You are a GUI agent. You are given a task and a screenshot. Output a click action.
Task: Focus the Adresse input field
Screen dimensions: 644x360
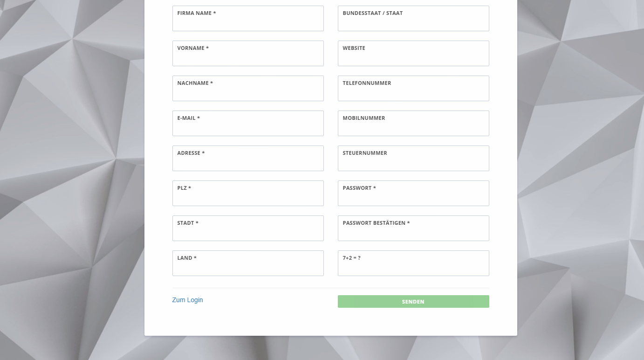point(248,162)
